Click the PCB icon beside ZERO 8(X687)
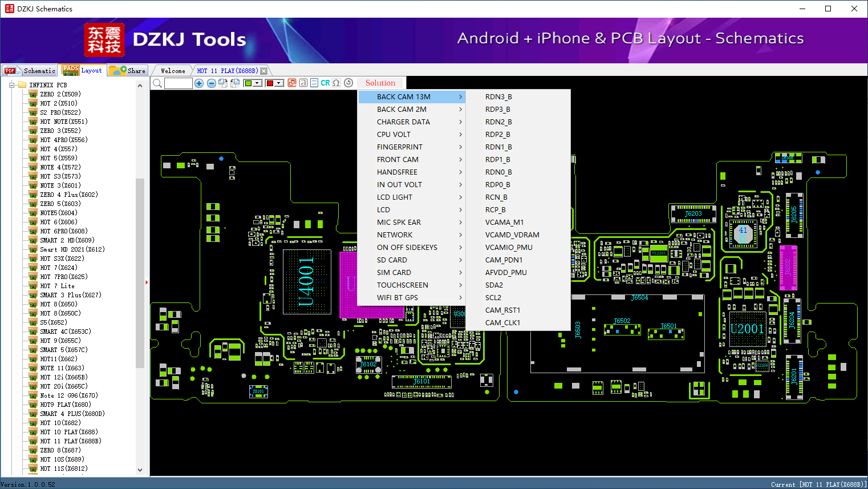The height and width of the screenshot is (489, 868). pos(33,450)
